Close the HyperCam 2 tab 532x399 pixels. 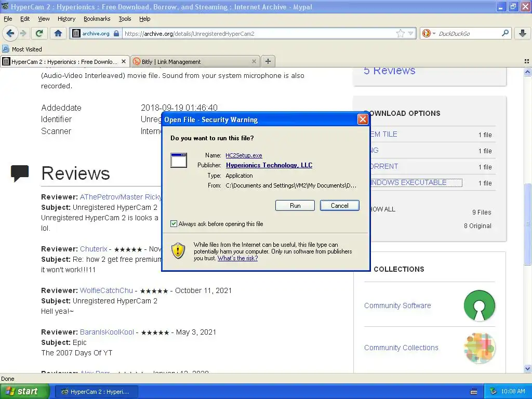(x=124, y=61)
